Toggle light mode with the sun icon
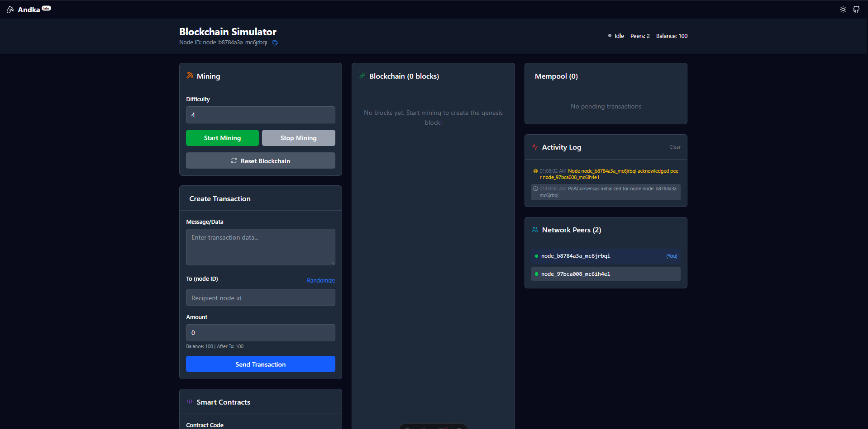The image size is (868, 429). (843, 9)
